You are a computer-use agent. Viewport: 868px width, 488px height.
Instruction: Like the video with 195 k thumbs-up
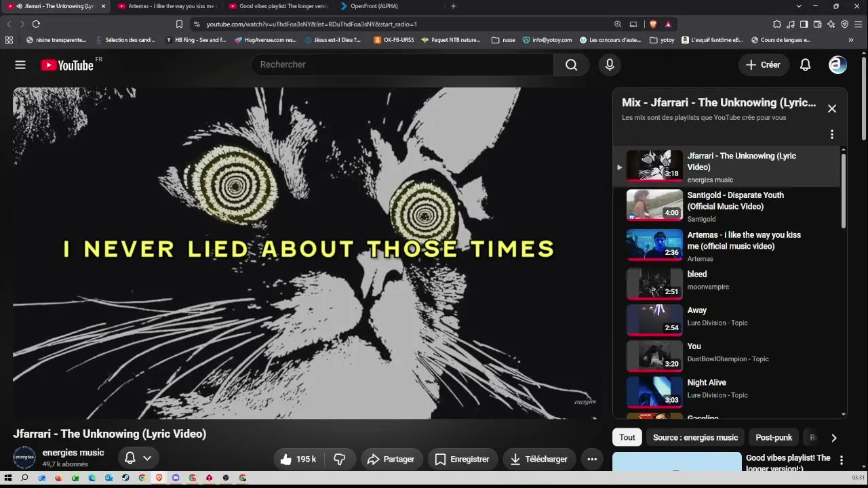(298, 459)
